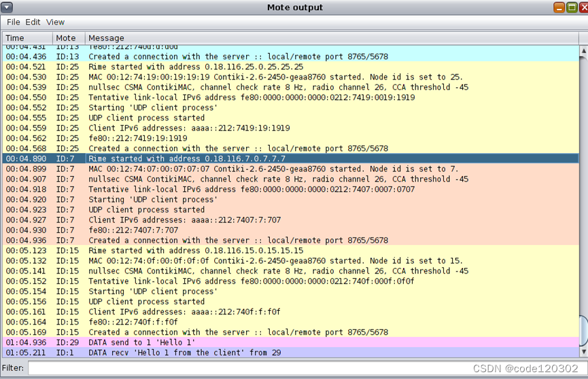This screenshot has height=379, width=588.
Task: Click the scrollbar up arrow
Action: click(x=583, y=50)
